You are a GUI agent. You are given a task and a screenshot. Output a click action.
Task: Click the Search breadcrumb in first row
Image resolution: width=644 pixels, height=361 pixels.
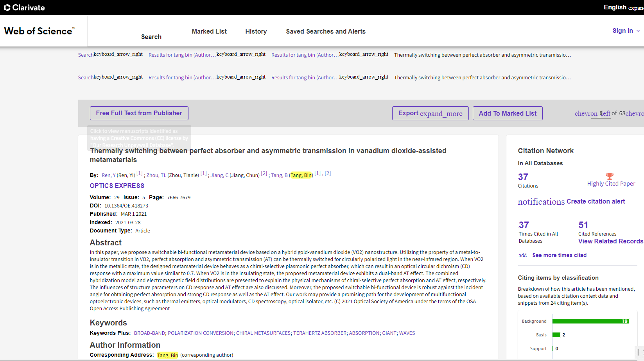point(86,55)
